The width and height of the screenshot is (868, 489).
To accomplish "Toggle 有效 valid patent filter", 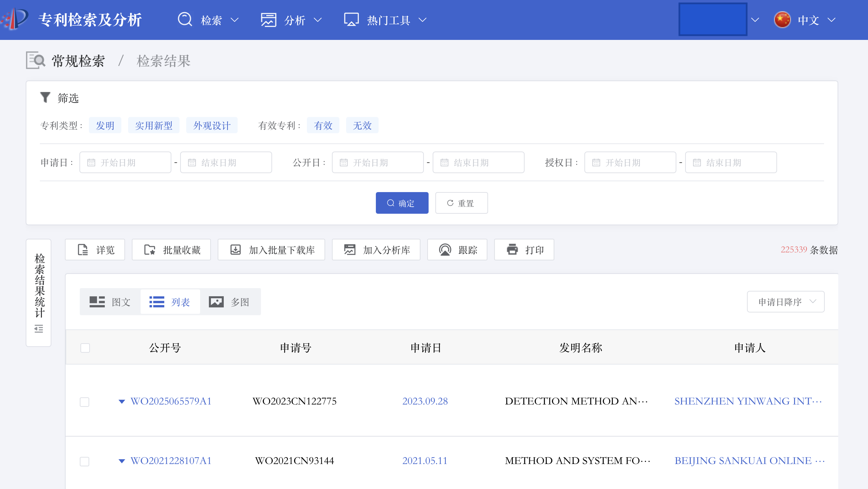I will click(323, 125).
